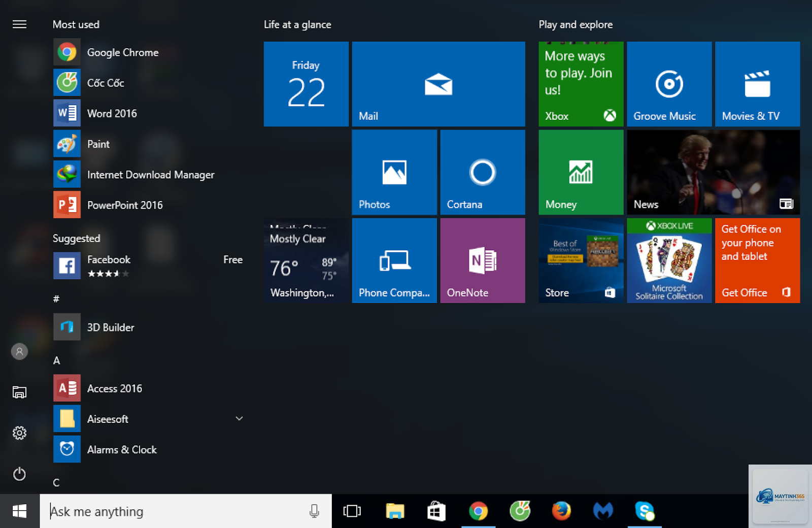812x528 pixels.
Task: Open the Friday 22 calendar tile
Action: (x=306, y=84)
